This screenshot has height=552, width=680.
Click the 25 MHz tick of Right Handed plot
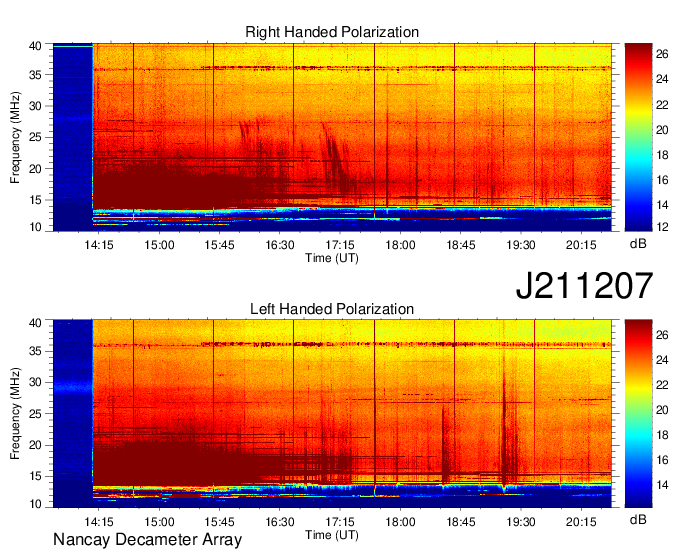[35, 137]
